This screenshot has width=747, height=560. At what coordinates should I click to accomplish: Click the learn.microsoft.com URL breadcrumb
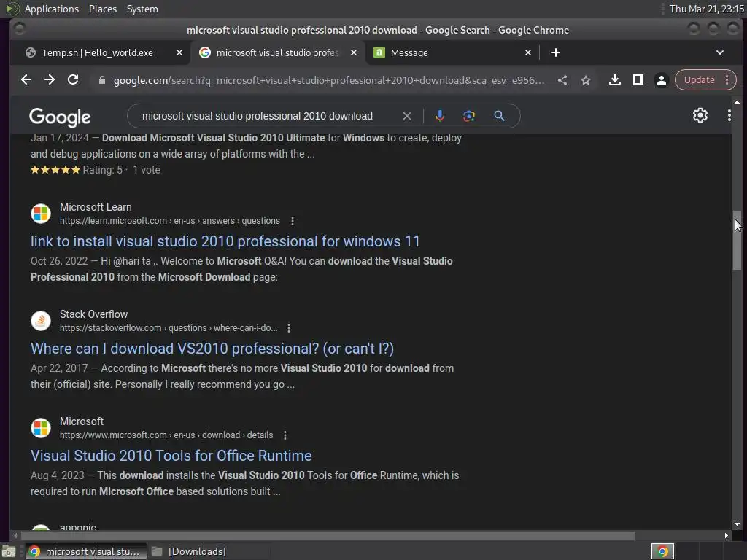coord(169,221)
